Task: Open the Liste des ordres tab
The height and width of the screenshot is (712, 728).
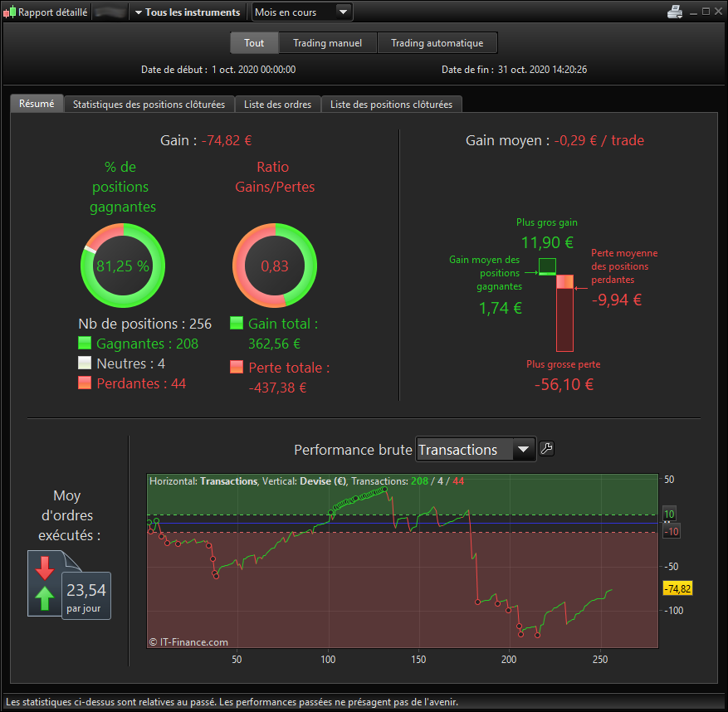Action: point(277,105)
